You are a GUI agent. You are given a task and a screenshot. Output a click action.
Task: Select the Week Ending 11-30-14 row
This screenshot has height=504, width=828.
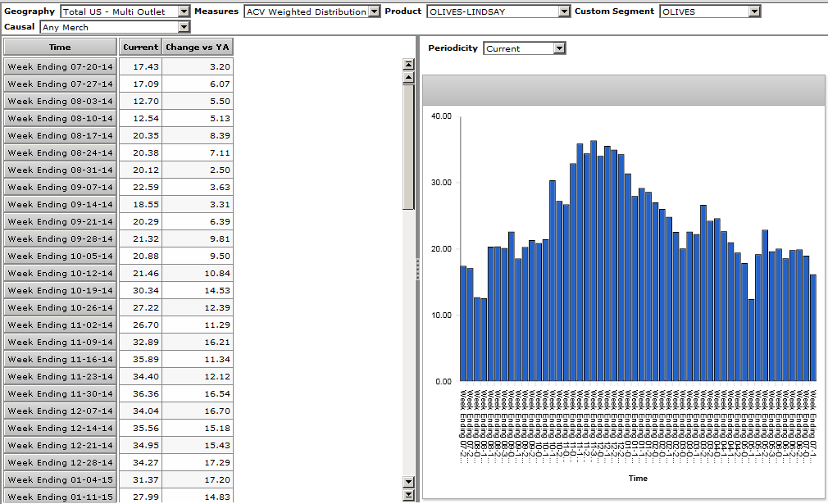tap(60, 394)
